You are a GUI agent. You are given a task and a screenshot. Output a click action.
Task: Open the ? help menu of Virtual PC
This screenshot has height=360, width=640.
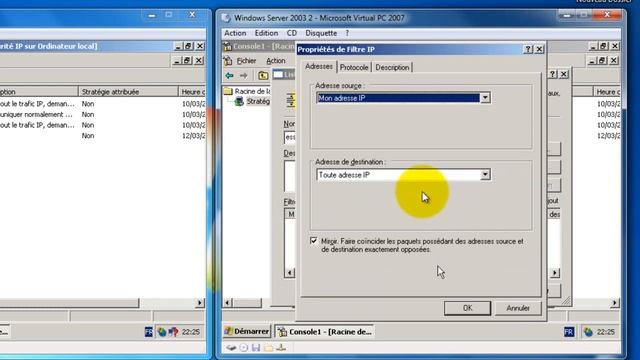pyautogui.click(x=347, y=33)
